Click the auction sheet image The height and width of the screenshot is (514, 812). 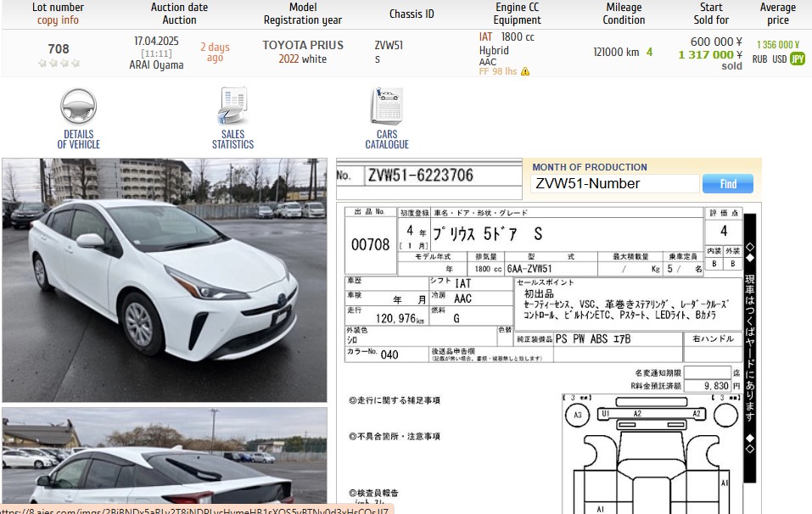(549, 358)
